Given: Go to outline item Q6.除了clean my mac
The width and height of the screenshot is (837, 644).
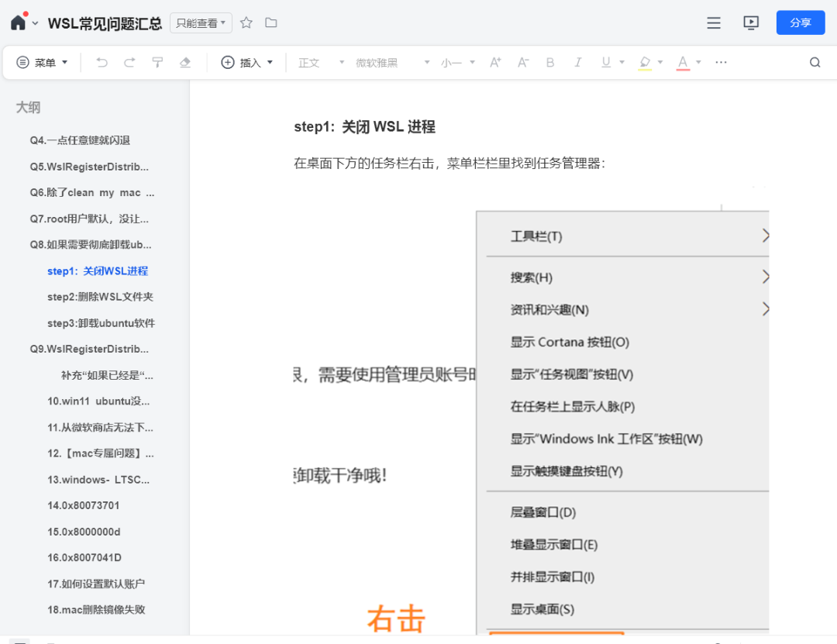Looking at the screenshot, I should [x=91, y=193].
